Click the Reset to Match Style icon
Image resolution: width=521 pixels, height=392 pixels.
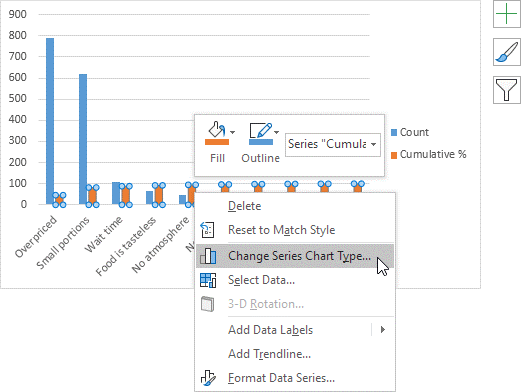pyautogui.click(x=207, y=230)
